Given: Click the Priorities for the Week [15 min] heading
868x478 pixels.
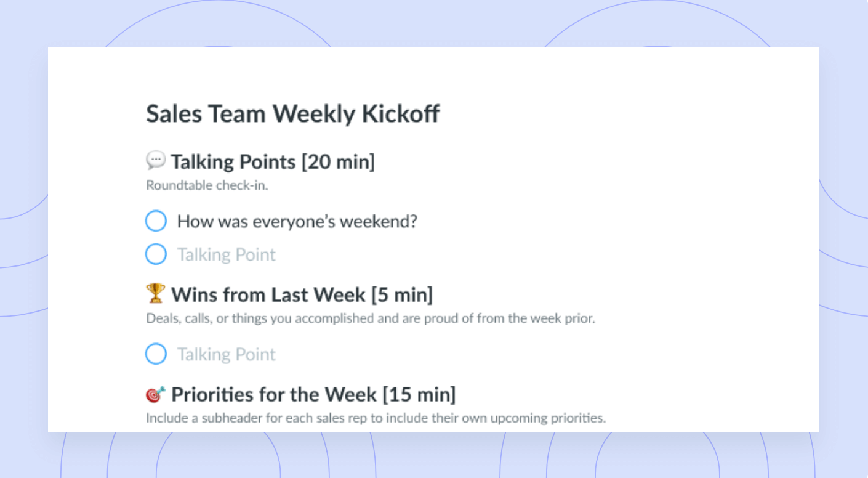Looking at the screenshot, I should point(313,394).
